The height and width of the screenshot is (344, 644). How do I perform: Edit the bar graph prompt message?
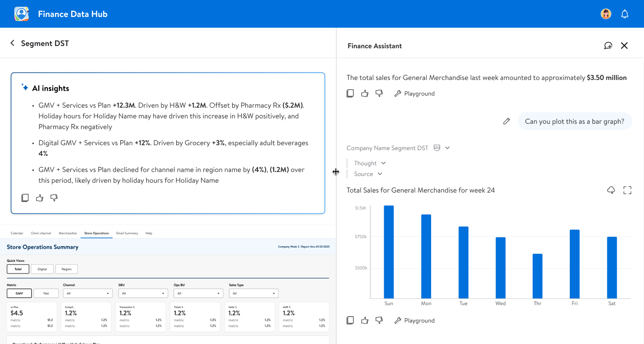coord(506,121)
